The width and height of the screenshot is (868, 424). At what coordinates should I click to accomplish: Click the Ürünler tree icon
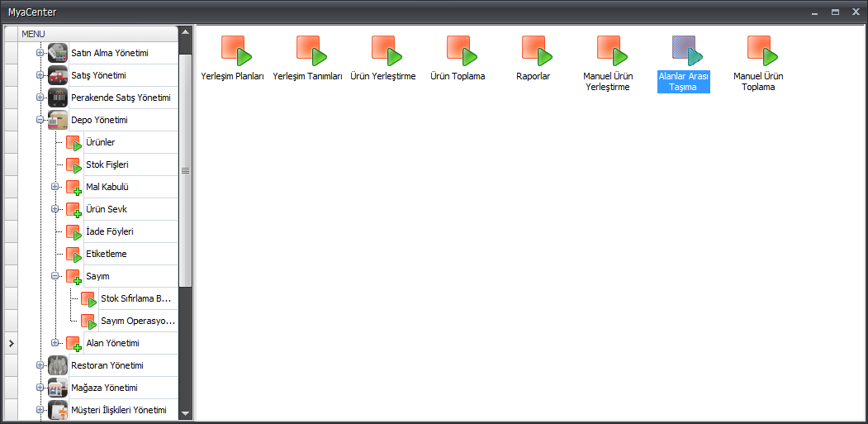pos(74,143)
